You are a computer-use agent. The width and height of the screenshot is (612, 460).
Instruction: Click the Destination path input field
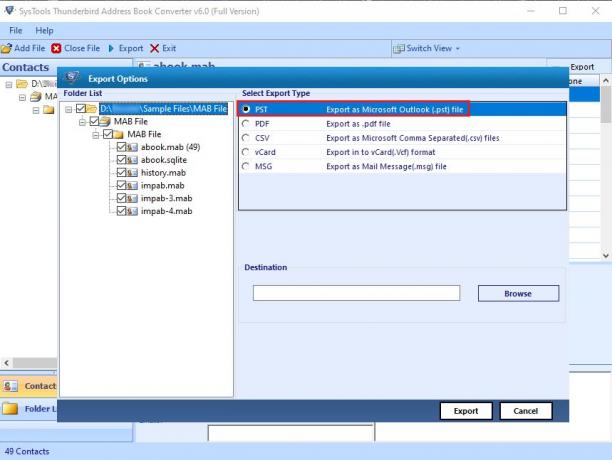coord(356,293)
